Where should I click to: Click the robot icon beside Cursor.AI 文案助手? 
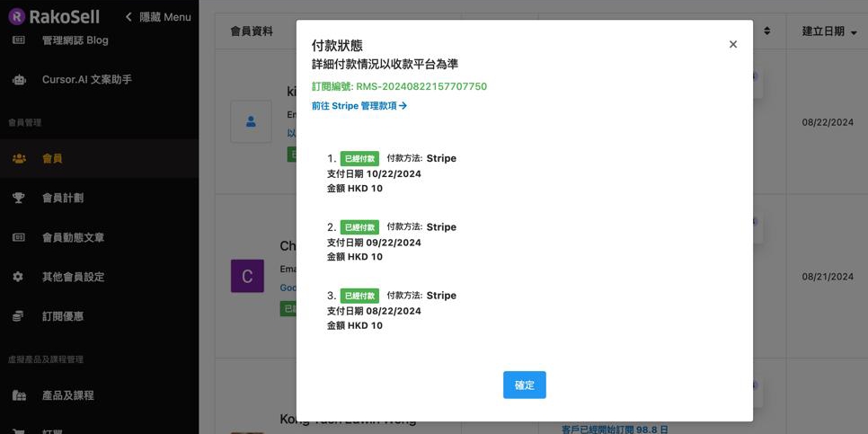19,79
